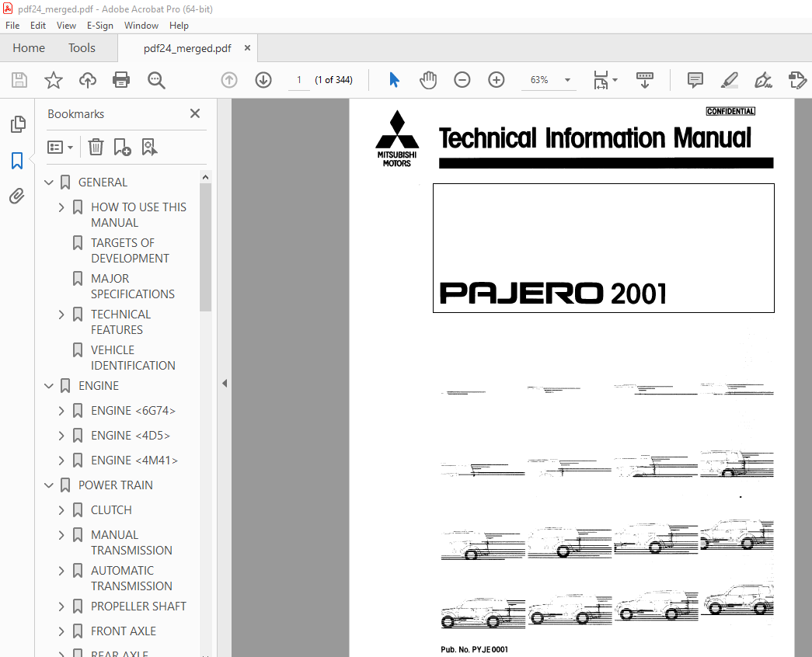The image size is (812, 657).
Task: Open the Find text magnifier tool
Action: click(156, 80)
